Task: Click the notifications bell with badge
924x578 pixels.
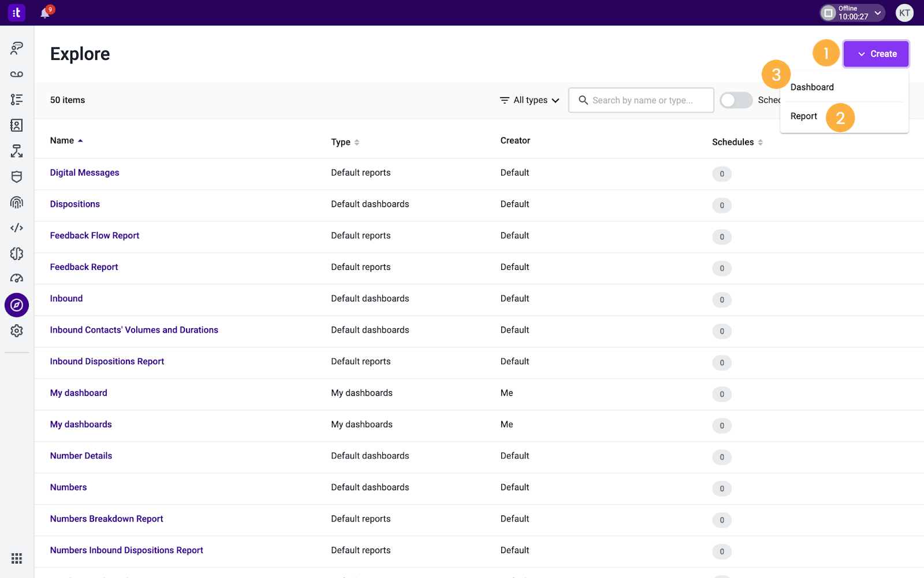Action: coord(46,13)
